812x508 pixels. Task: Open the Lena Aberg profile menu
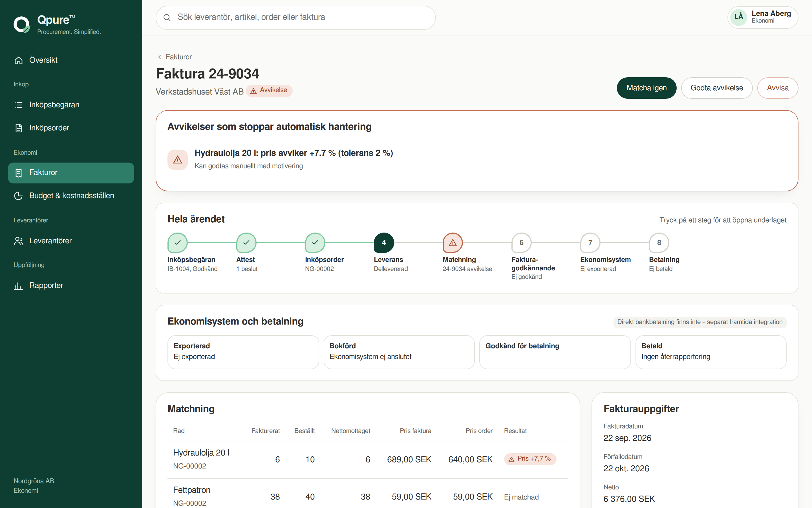[x=763, y=17]
